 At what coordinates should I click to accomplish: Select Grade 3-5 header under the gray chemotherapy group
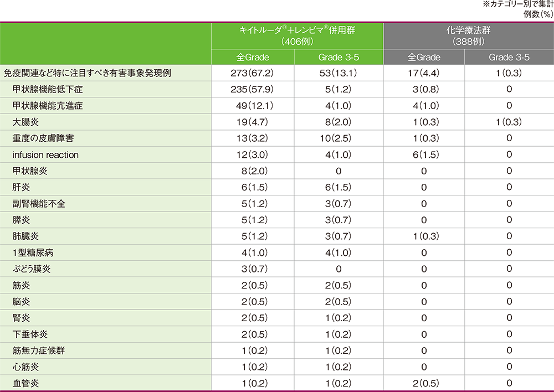click(x=509, y=58)
